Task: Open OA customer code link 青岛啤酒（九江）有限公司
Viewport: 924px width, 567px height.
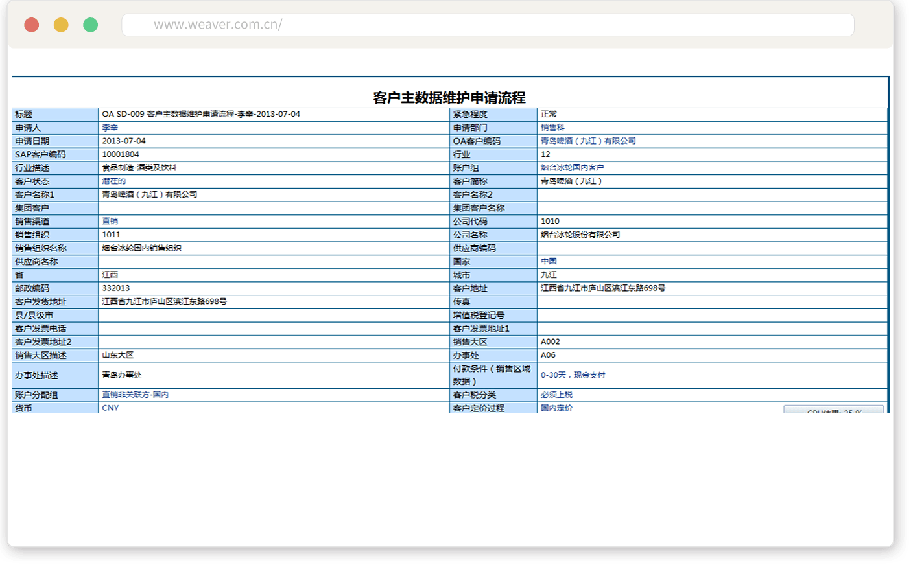Action: 588,141
